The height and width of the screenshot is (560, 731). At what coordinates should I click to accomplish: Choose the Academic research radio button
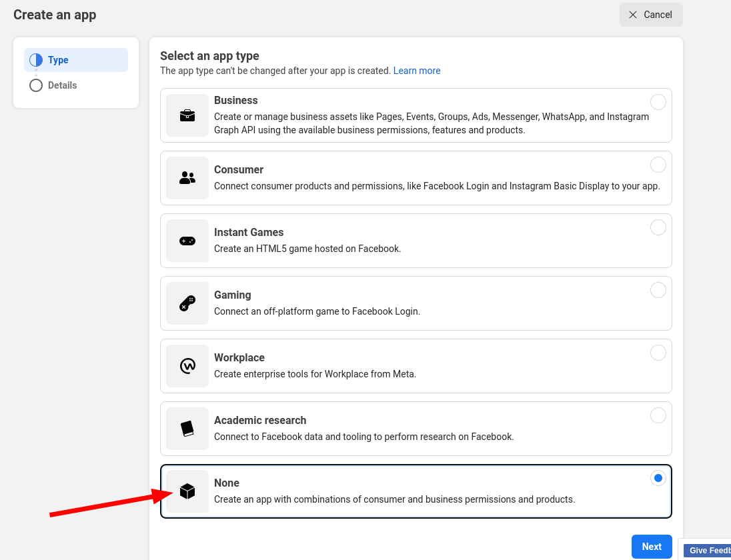tap(658, 415)
